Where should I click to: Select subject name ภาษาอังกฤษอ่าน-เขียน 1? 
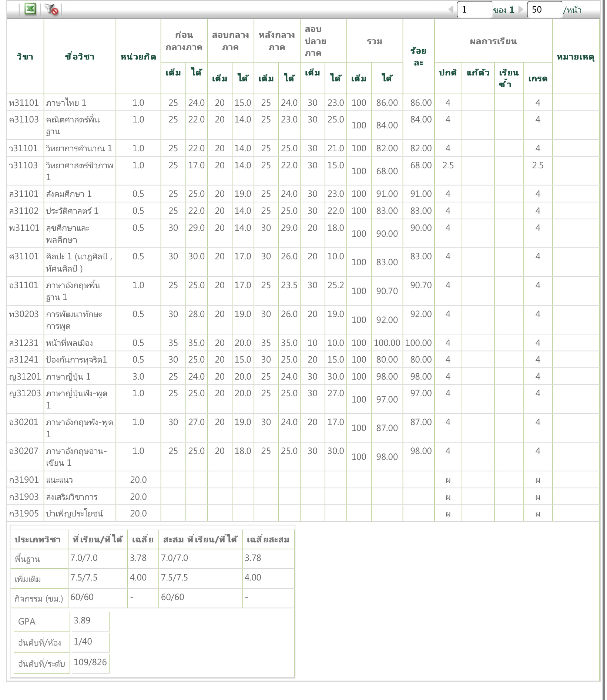[76, 457]
